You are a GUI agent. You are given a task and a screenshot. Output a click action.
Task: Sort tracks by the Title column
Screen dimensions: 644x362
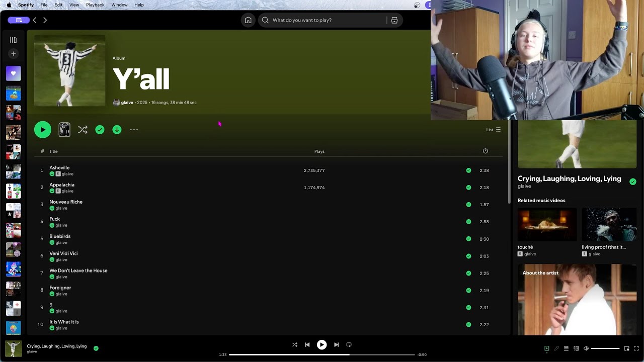coord(53,151)
